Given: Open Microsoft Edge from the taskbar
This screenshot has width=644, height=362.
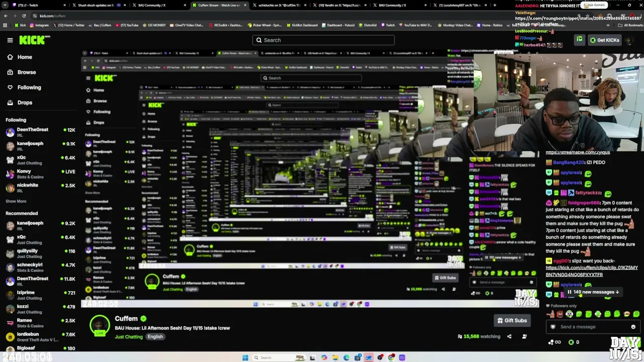Looking at the screenshot, I should point(346,357).
